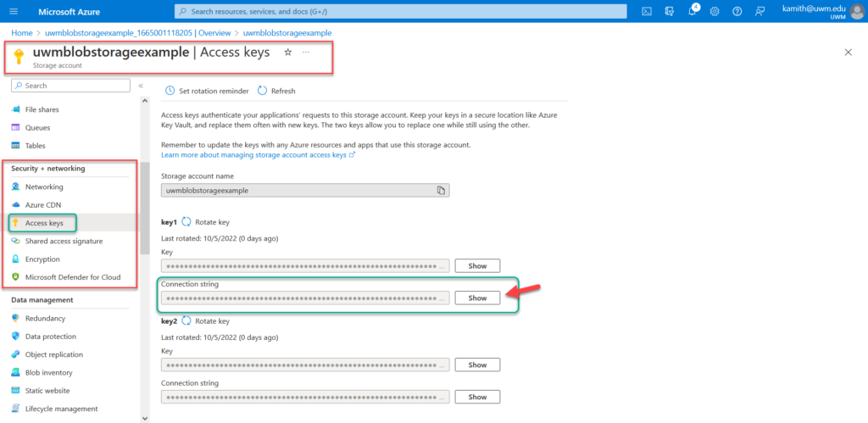Click Microsoft Azure brand link

coord(70,11)
